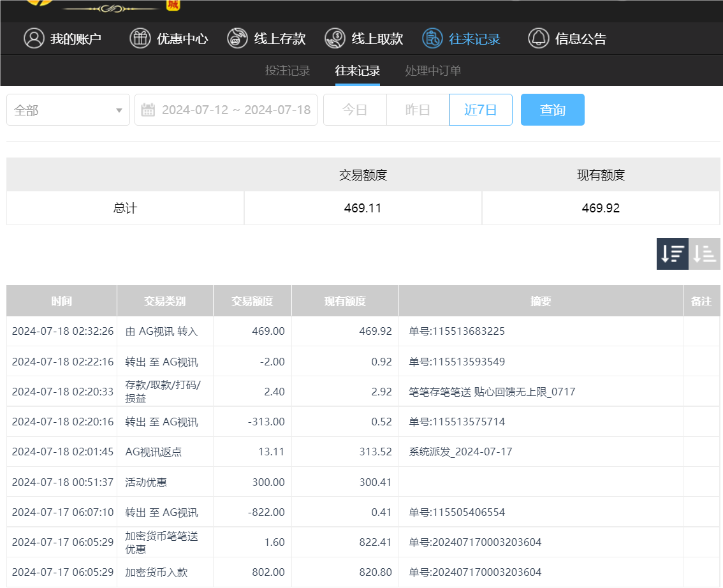Open the 处理中订单 tab
The image size is (723, 588).
[432, 71]
